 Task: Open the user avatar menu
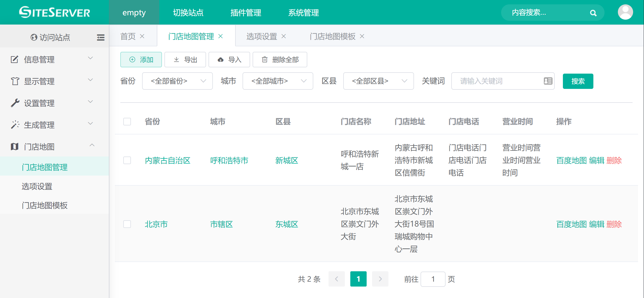click(x=625, y=12)
